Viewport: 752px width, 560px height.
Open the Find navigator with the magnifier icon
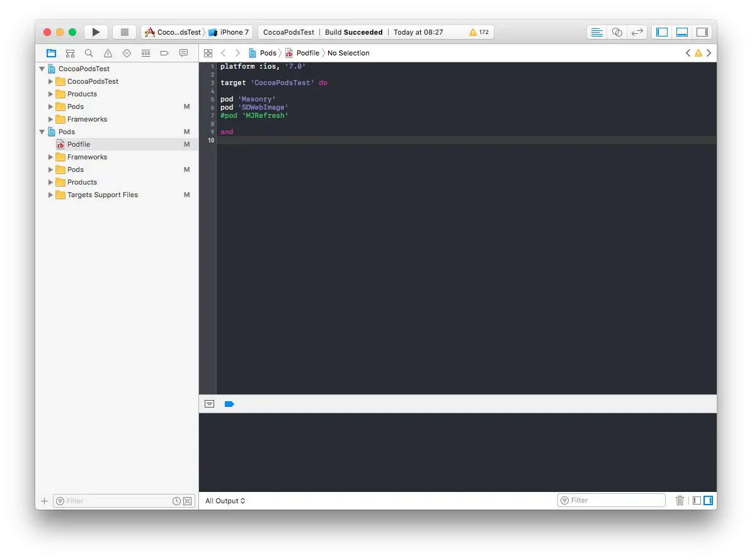pos(89,53)
